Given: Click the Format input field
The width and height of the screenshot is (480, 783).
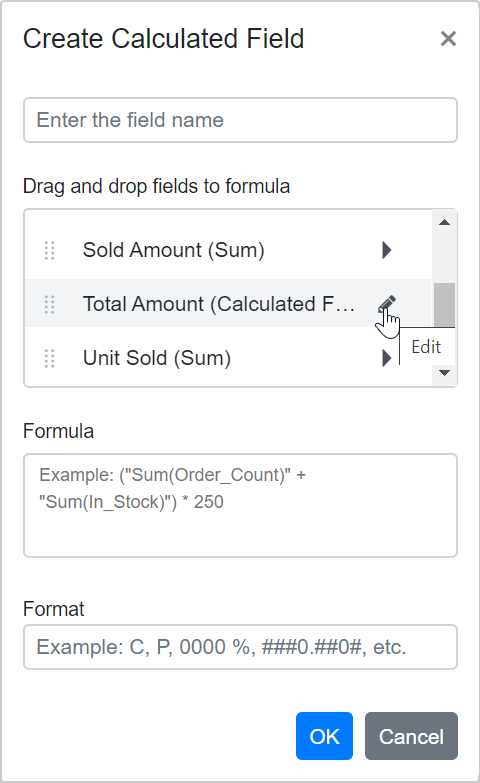Looking at the screenshot, I should (240, 647).
